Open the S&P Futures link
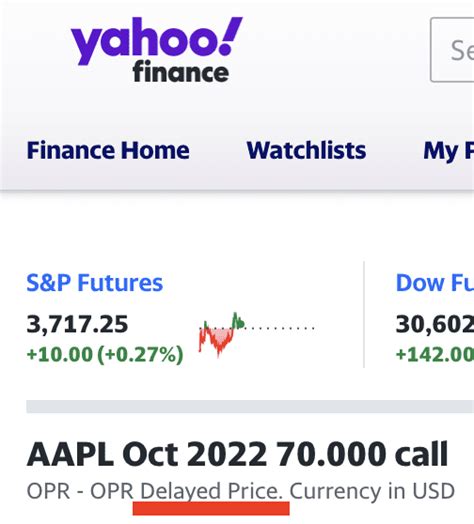Image resolution: width=474 pixels, height=524 pixels. 95,283
